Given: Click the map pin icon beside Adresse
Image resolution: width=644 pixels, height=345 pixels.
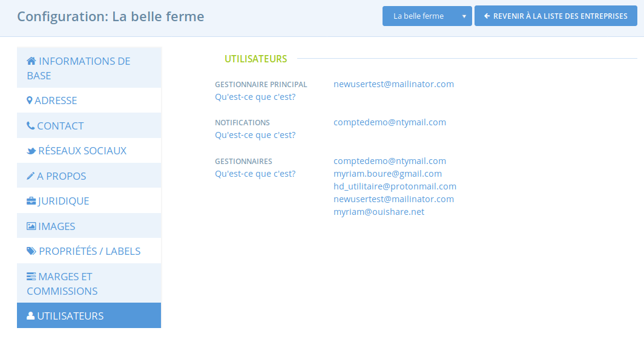Looking at the screenshot, I should pos(29,100).
